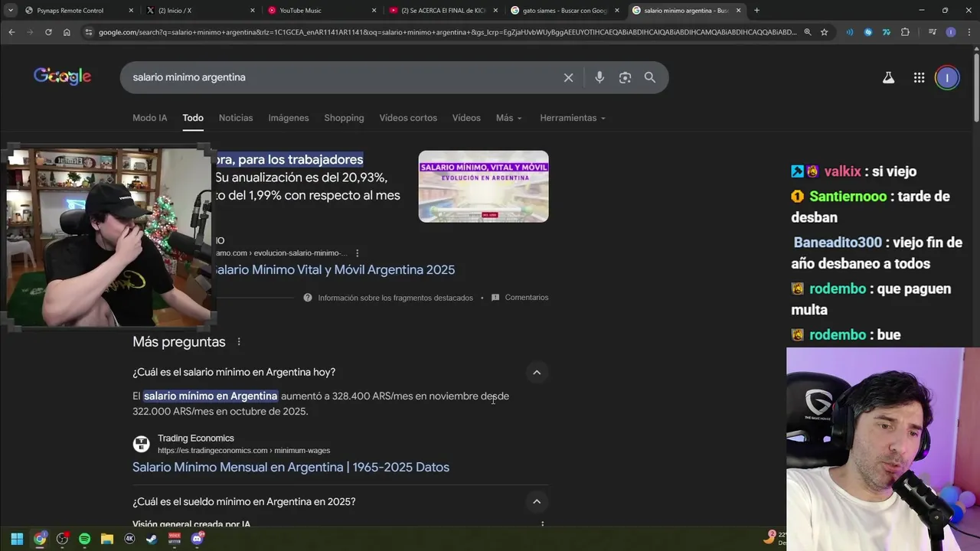Open the 4K app in the taskbar
The image size is (980, 551).
point(129,539)
